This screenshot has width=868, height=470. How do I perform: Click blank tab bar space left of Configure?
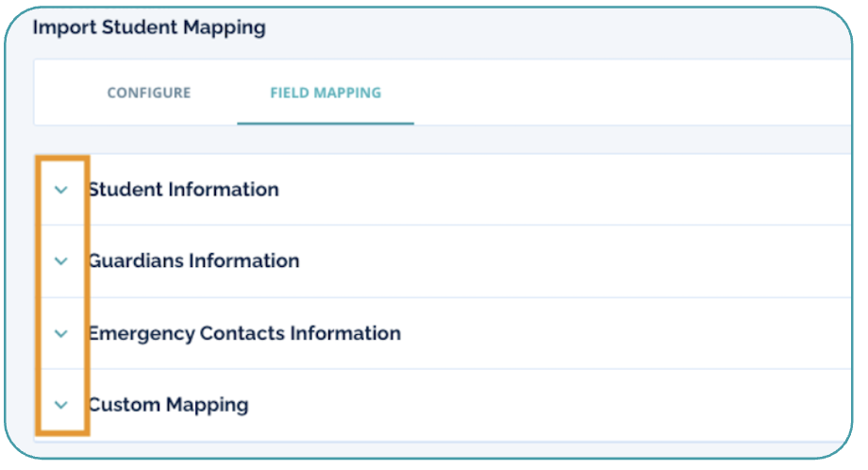click(68, 93)
